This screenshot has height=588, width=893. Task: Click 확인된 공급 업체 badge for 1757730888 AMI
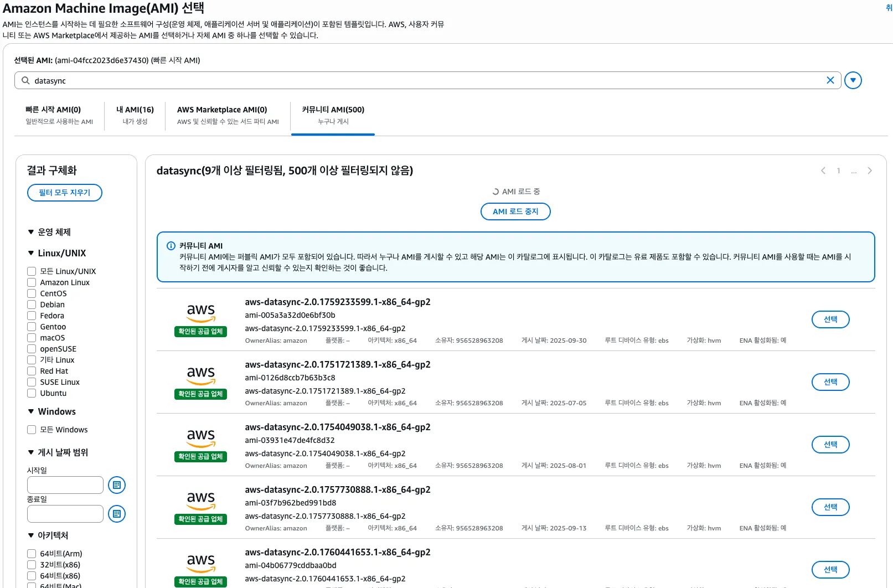[x=200, y=519]
